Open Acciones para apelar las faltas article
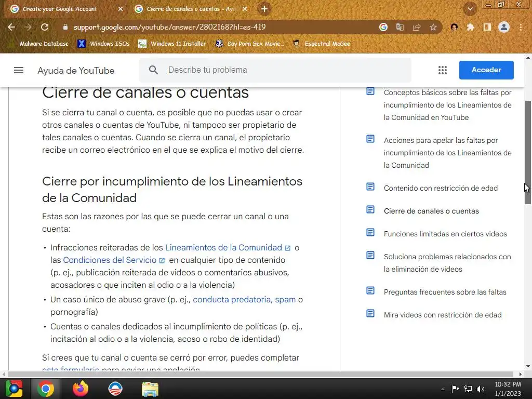 447,153
